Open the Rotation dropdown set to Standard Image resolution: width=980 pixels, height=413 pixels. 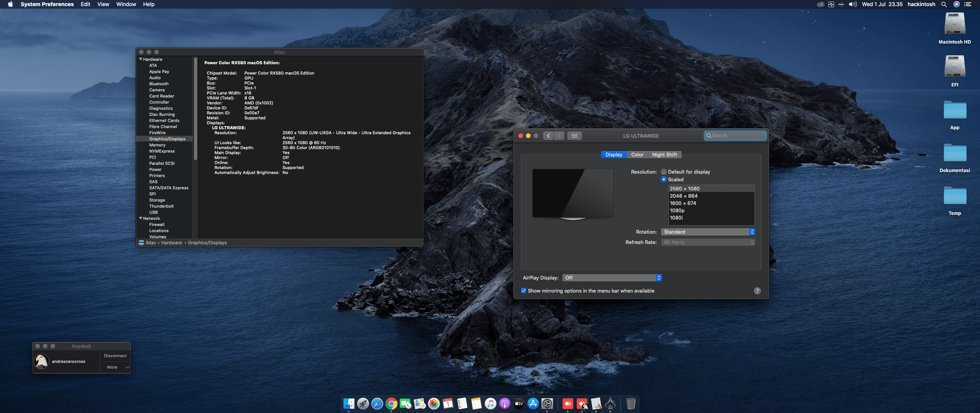(707, 232)
